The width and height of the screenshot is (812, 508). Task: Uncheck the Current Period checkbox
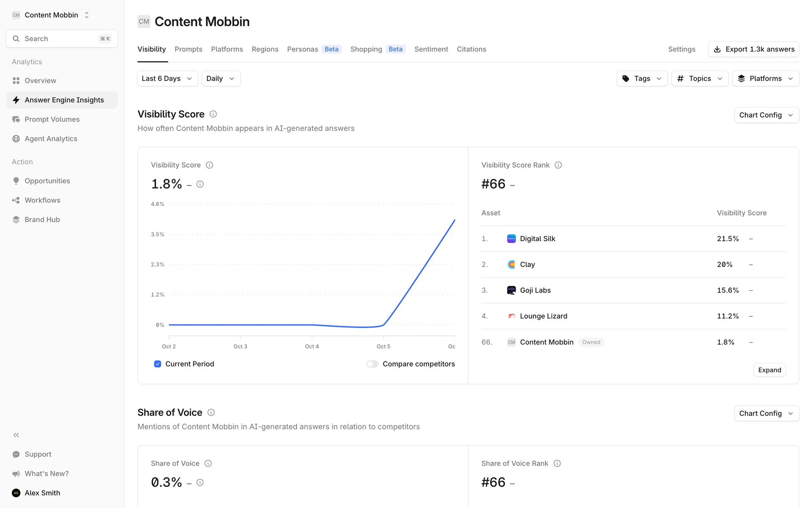tap(158, 364)
